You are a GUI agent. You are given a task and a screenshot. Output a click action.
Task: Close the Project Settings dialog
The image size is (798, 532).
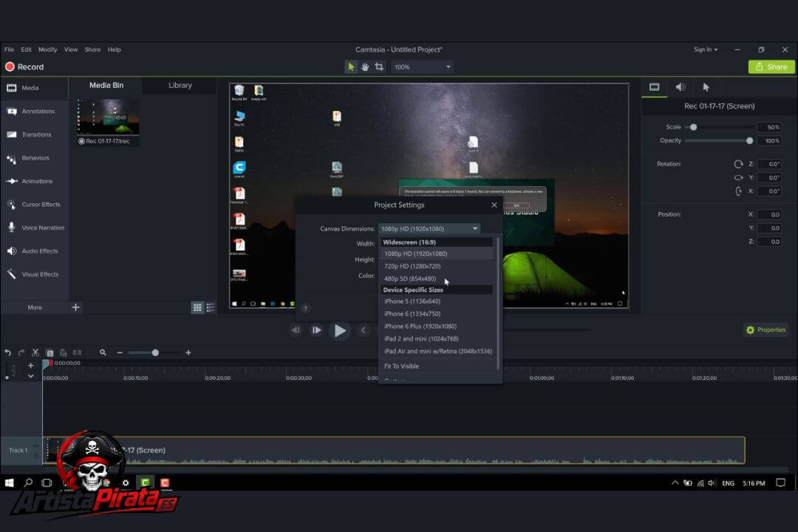[x=494, y=205]
